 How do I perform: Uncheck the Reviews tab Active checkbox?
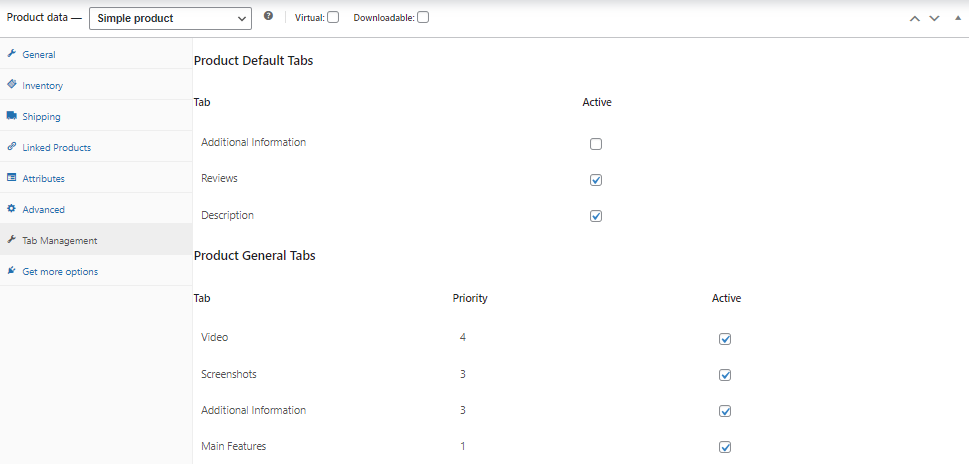pyautogui.click(x=596, y=180)
